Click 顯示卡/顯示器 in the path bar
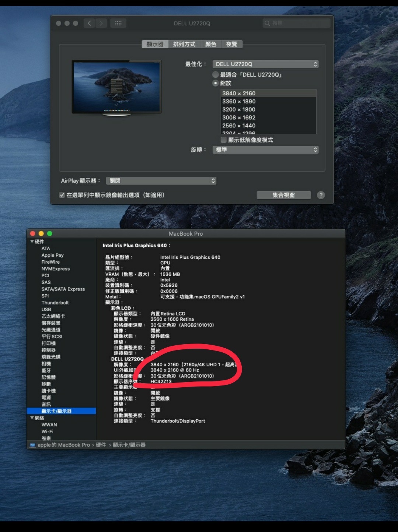 pyautogui.click(x=129, y=445)
